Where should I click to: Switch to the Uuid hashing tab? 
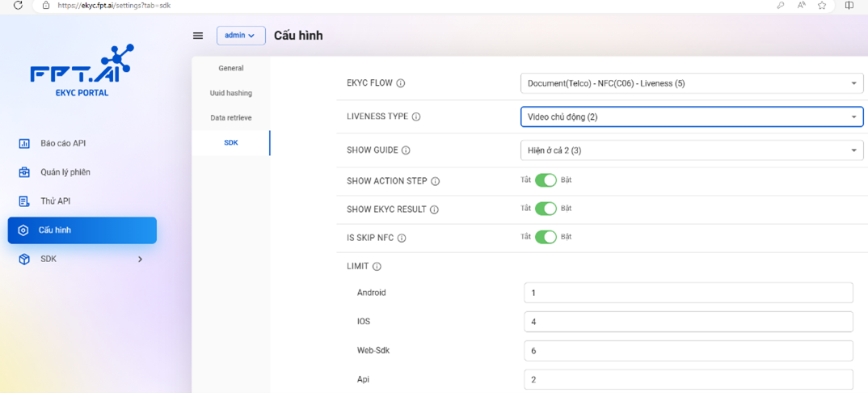pyautogui.click(x=231, y=93)
